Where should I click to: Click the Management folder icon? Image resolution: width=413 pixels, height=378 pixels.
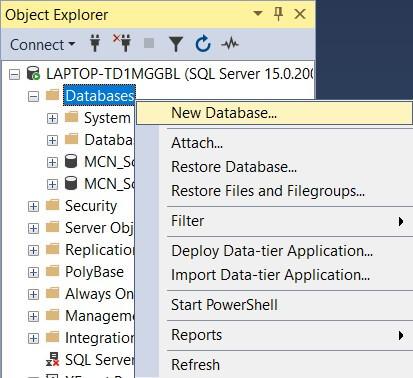coord(52,315)
